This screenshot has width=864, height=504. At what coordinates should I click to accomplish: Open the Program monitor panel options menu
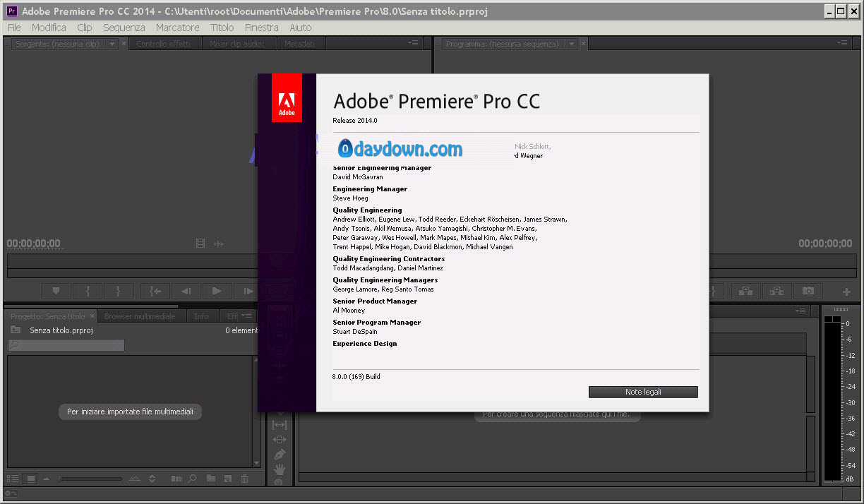[843, 43]
